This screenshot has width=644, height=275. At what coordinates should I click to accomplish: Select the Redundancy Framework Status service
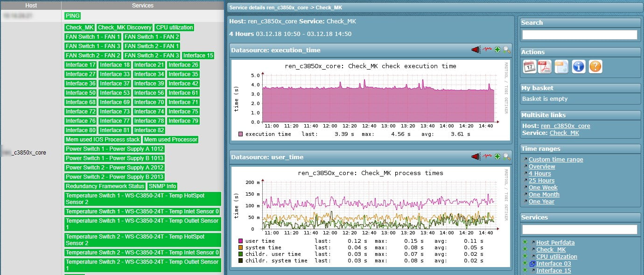[105, 186]
